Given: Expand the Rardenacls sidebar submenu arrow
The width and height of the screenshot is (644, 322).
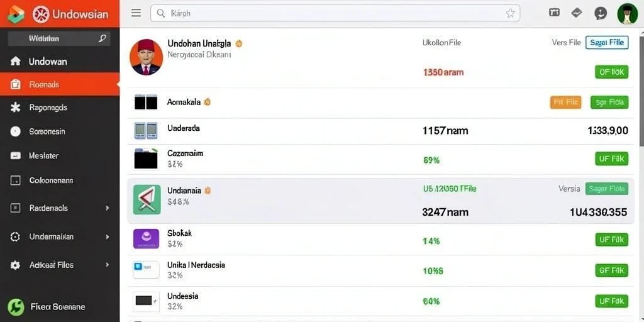Looking at the screenshot, I should (107, 208).
